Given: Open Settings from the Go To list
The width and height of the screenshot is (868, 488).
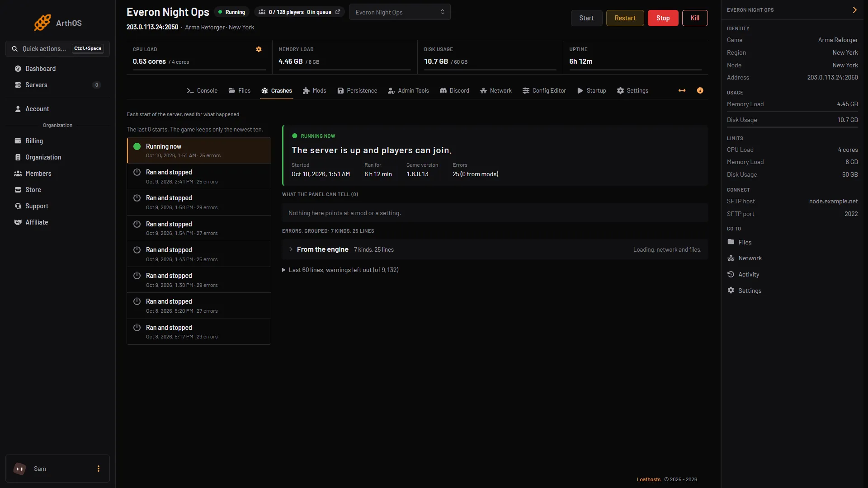Looking at the screenshot, I should pos(745,291).
